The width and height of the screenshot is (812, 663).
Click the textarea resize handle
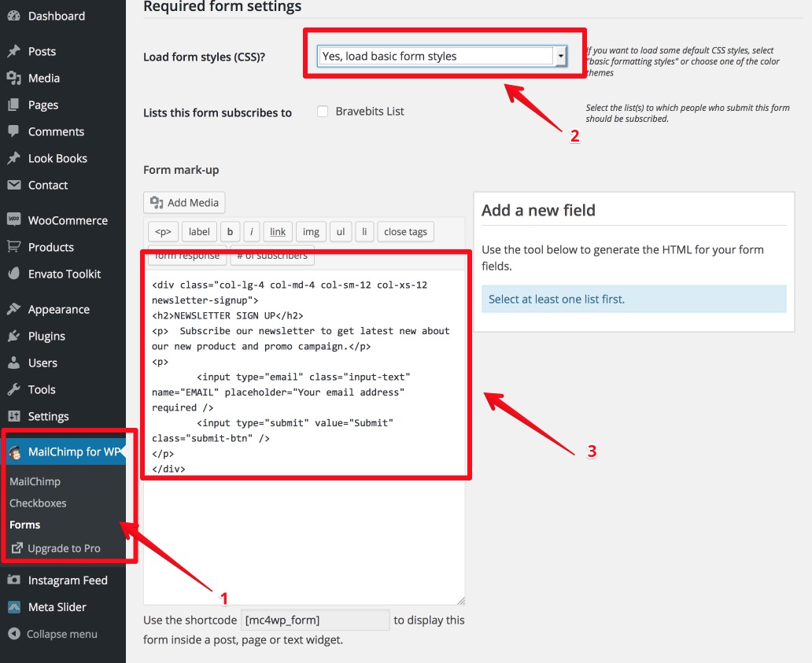pos(461,600)
